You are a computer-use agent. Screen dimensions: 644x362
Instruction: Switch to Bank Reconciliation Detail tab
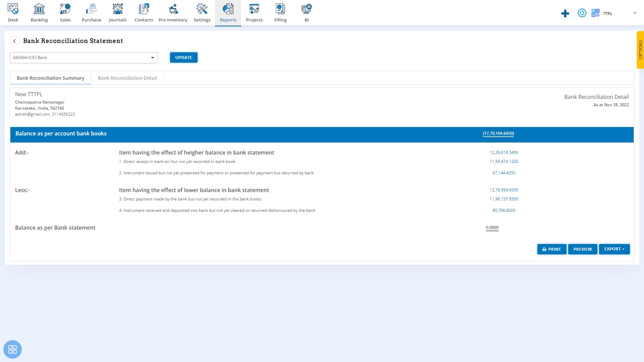tap(127, 78)
